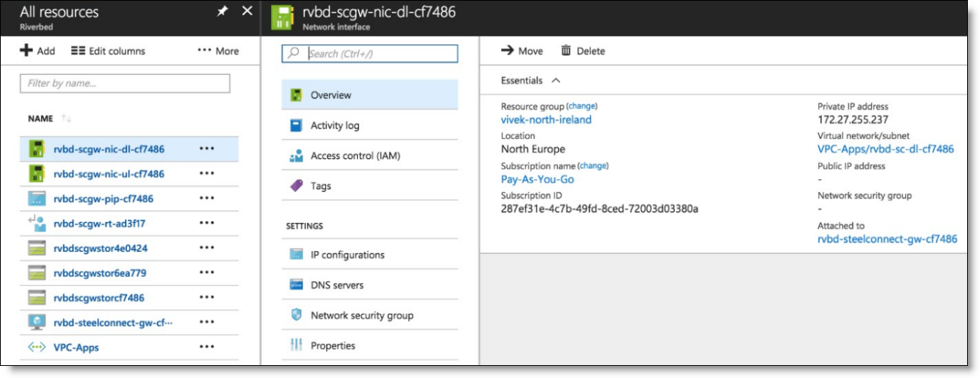Open ellipsis menu for rvbd-scgw-nic-ul-cf7486
Screen dimensions: 980x378
207,174
